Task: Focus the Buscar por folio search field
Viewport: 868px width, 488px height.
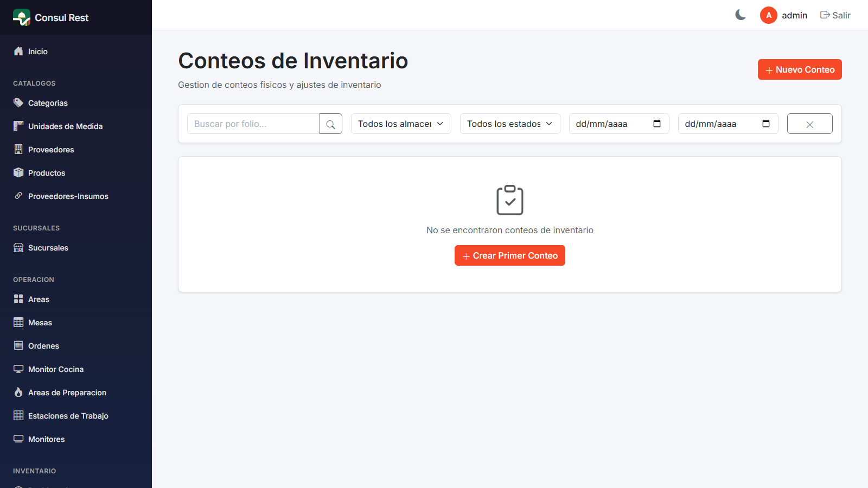Action: pos(253,124)
